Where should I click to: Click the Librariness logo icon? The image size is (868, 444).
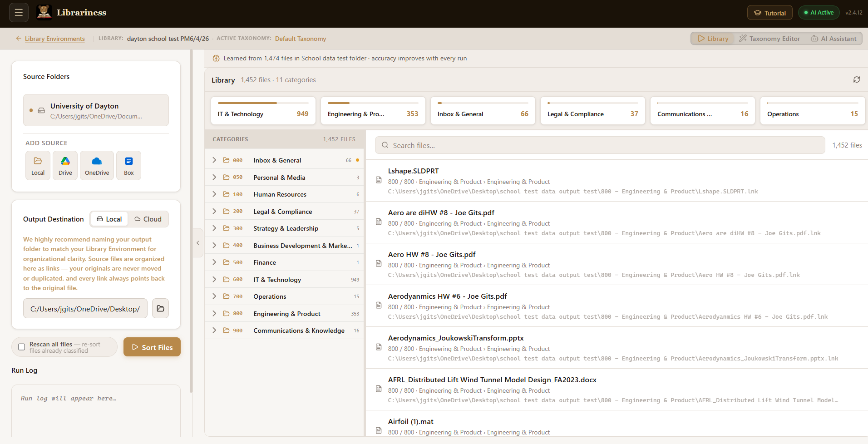(x=44, y=12)
